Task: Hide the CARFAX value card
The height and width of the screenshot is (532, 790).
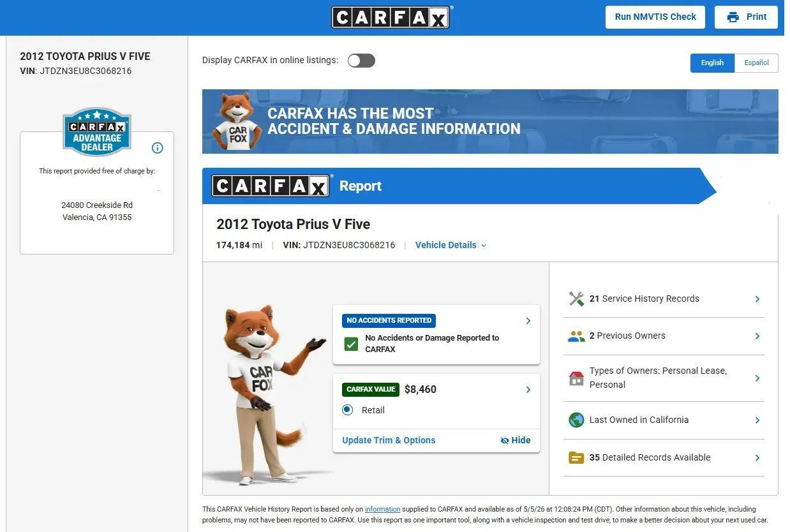Action: coord(516,440)
